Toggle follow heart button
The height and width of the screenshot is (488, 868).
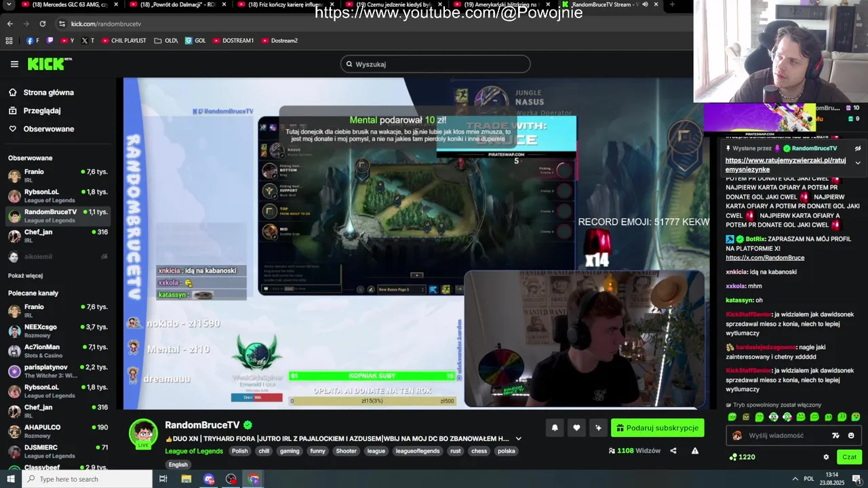pyautogui.click(x=576, y=428)
